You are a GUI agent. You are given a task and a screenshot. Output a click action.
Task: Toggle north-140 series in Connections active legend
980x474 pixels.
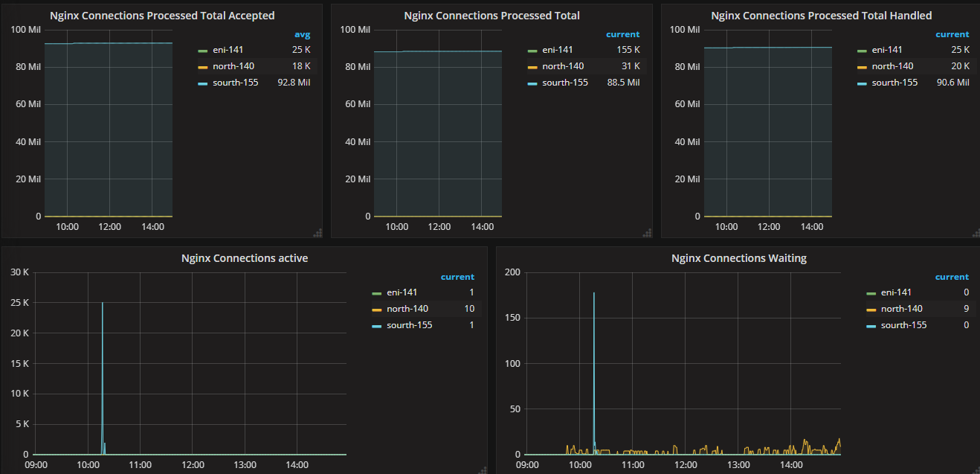pyautogui.click(x=407, y=309)
